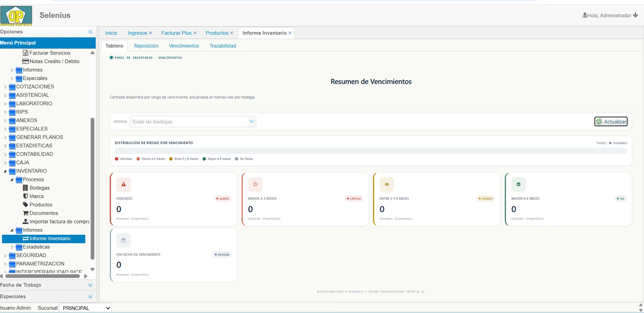
Task: Click the Menú Principal header
Action: point(48,43)
